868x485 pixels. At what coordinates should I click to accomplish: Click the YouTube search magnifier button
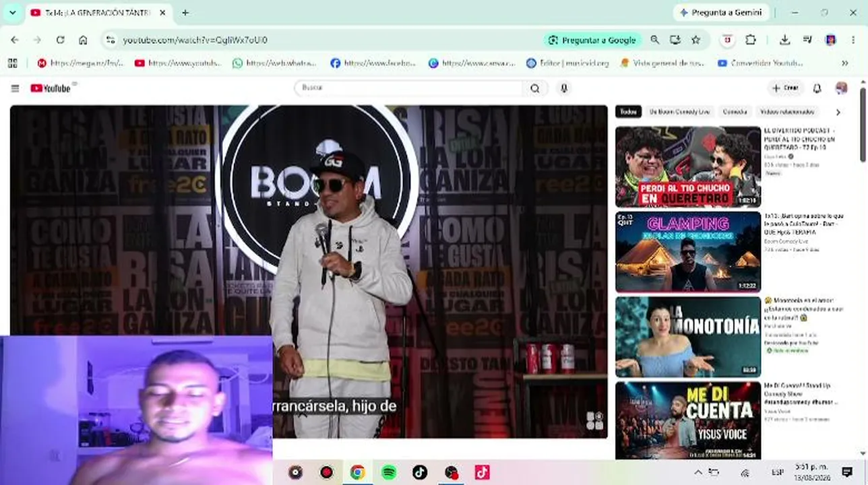pos(535,88)
